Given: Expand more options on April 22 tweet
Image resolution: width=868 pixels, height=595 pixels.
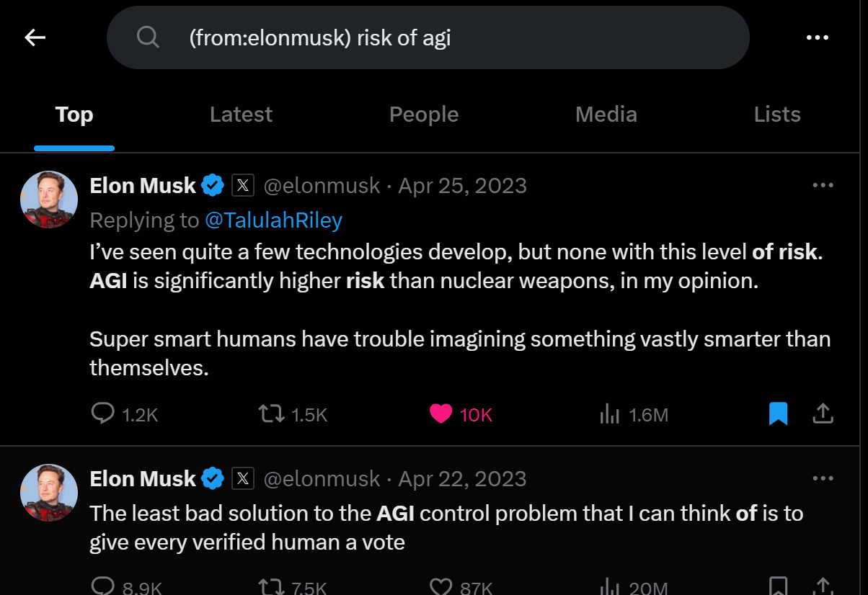Looking at the screenshot, I should point(823,479).
